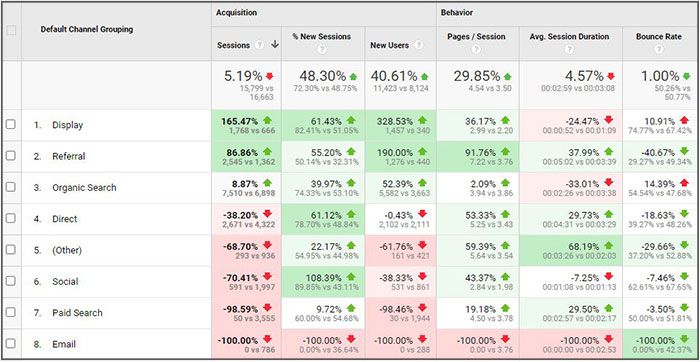Image resolution: width=700 pixels, height=362 pixels.
Task: Click the New Users help question-mark icon
Action: (x=418, y=45)
